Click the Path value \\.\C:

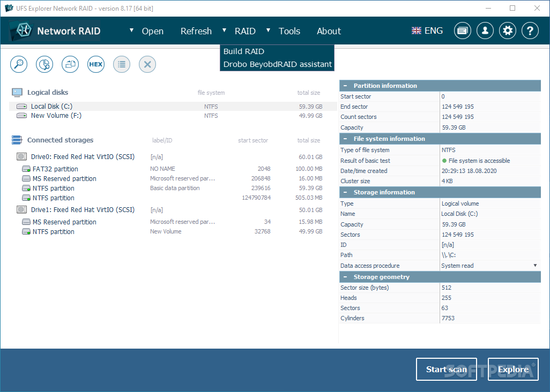(x=449, y=255)
